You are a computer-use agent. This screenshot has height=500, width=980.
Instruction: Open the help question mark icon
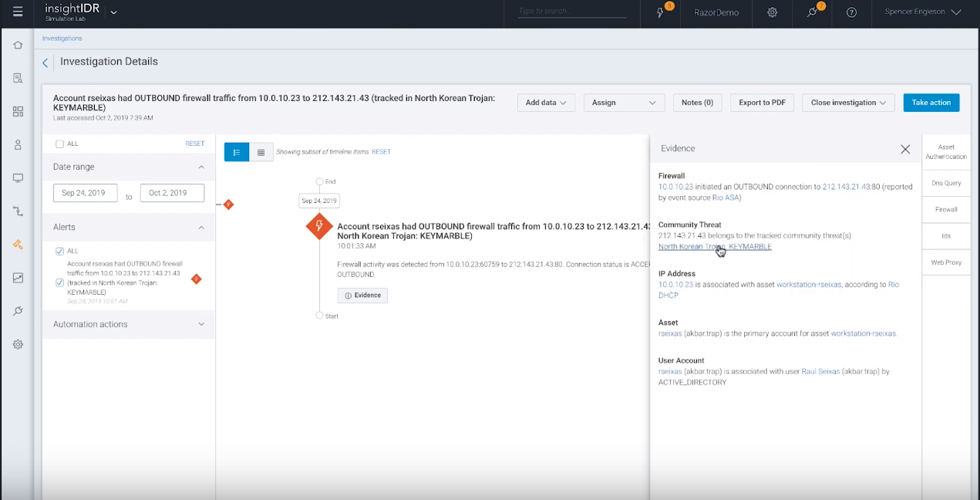pos(851,12)
